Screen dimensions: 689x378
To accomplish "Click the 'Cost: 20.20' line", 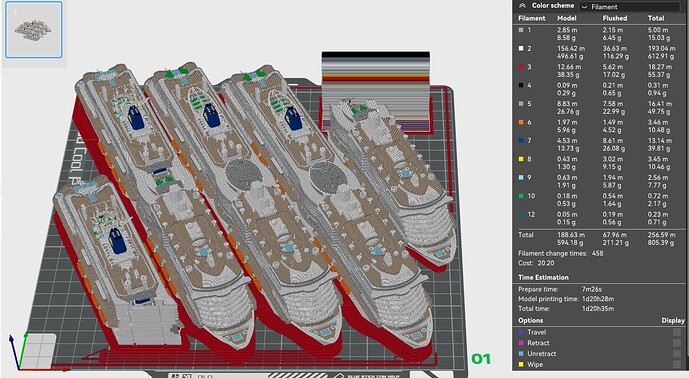I will 536,263.
